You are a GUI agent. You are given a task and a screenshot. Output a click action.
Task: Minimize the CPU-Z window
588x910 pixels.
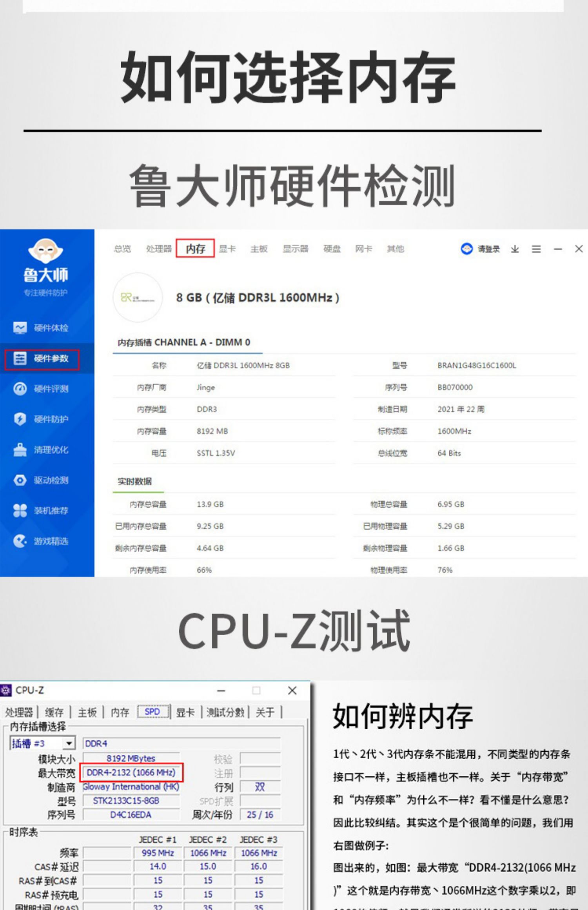point(221,691)
